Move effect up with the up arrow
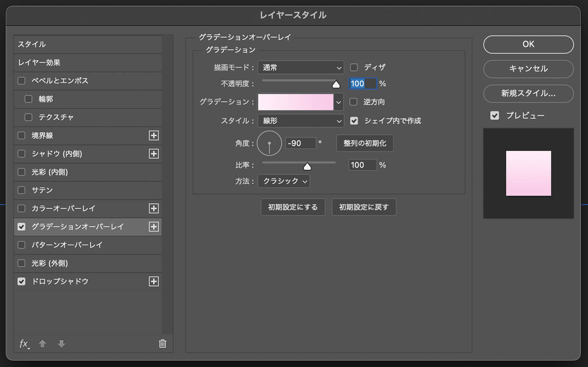This screenshot has width=588, height=367. 42,344
